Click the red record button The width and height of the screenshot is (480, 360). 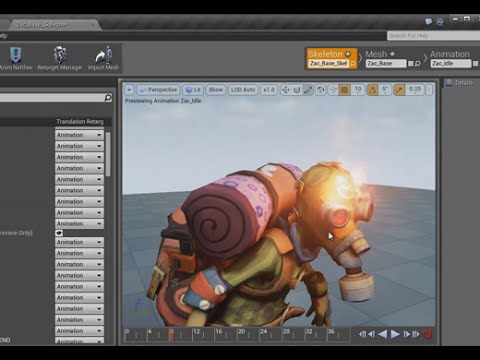click(x=427, y=334)
